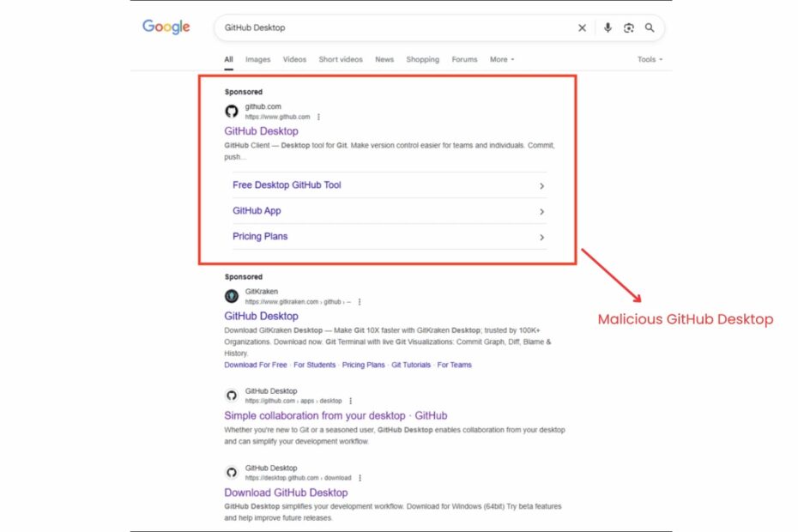The width and height of the screenshot is (798, 532).
Task: Click the magnifying glass search button
Action: [650, 27]
